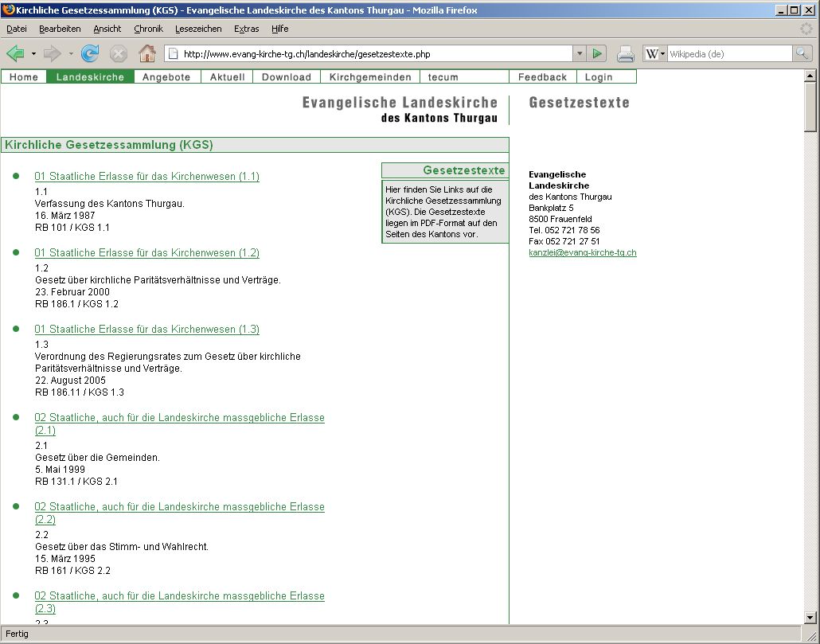The image size is (820, 644).
Task: Open the Back history dropdown arrow
Action: [33, 53]
